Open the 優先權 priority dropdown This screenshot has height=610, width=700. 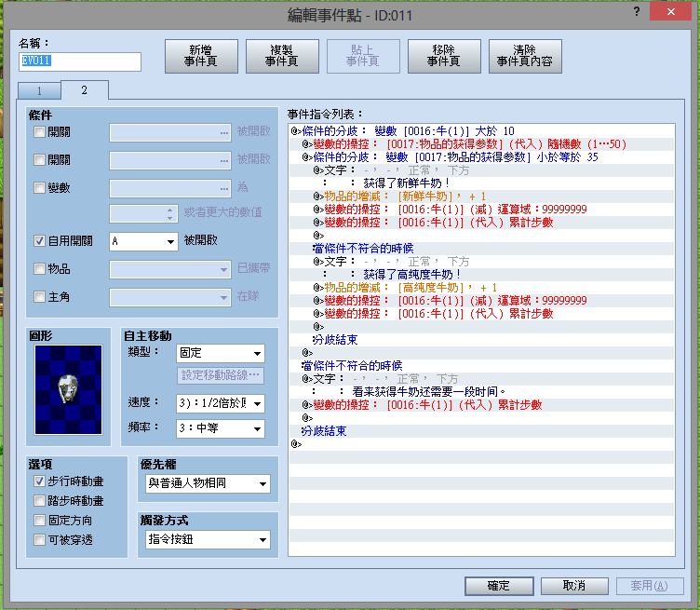point(208,483)
